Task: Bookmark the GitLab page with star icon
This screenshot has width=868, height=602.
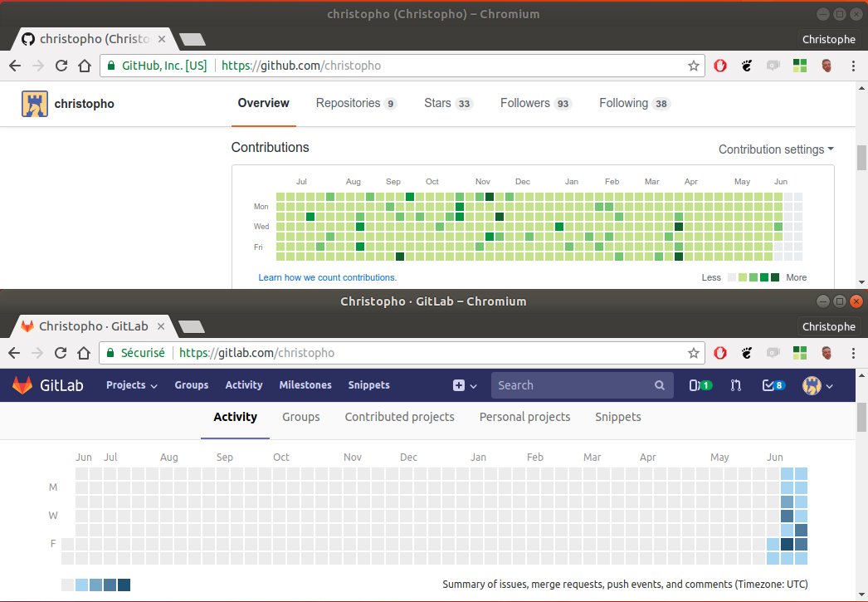Action: coord(694,354)
